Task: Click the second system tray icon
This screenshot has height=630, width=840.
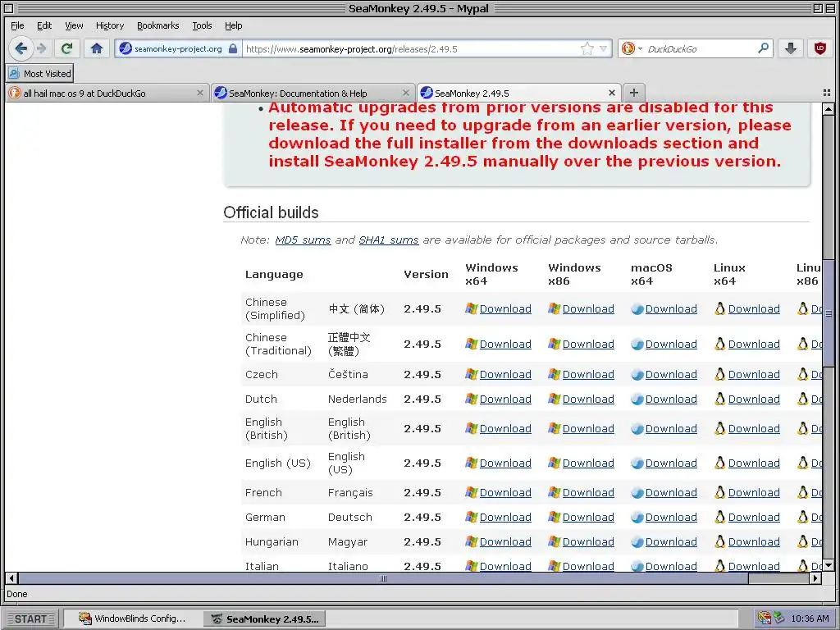Action: [779, 619]
